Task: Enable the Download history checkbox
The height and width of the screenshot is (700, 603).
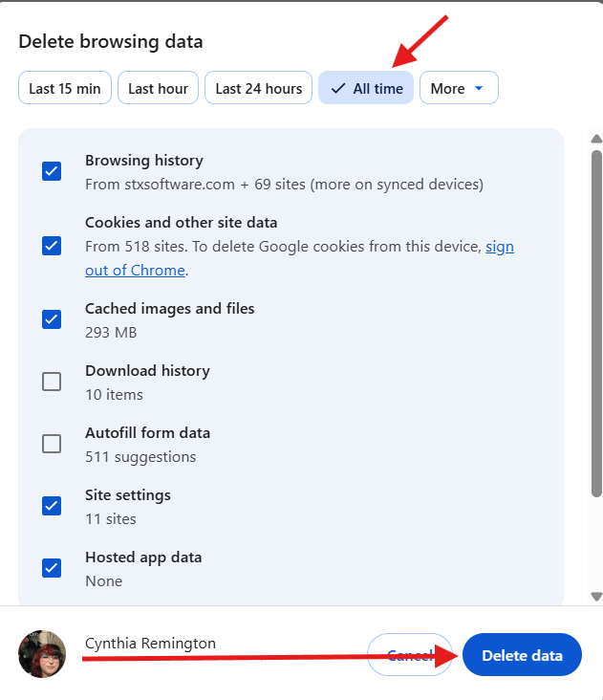Action: 52,382
